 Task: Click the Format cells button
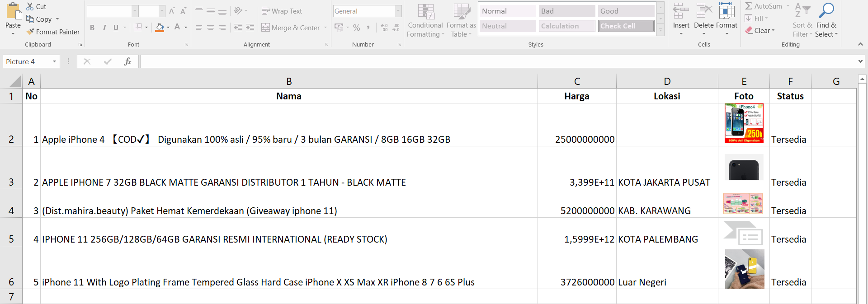pos(726,19)
